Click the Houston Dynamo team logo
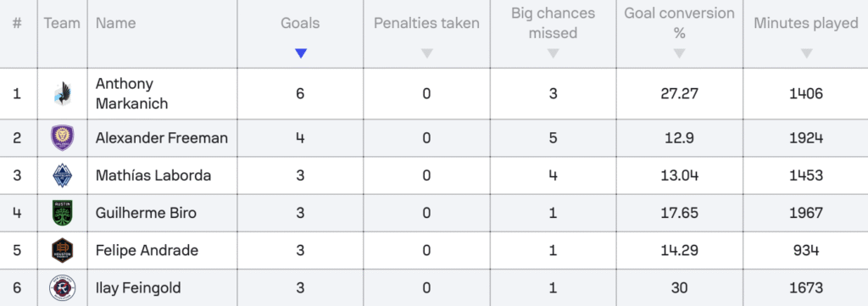Screen dimensions: 868x306 point(62,250)
